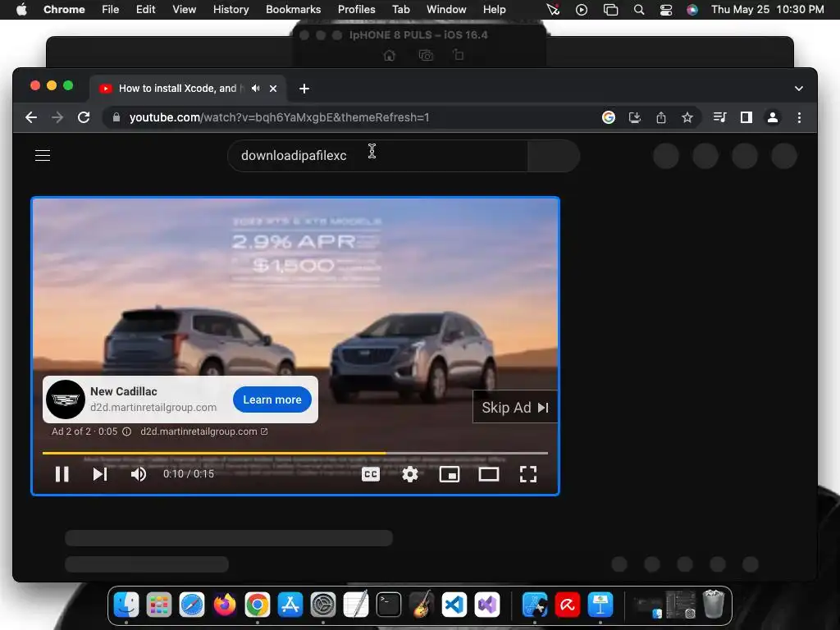Image resolution: width=840 pixels, height=630 pixels.
Task: Toggle Chrome side panel
Action: pos(746,117)
